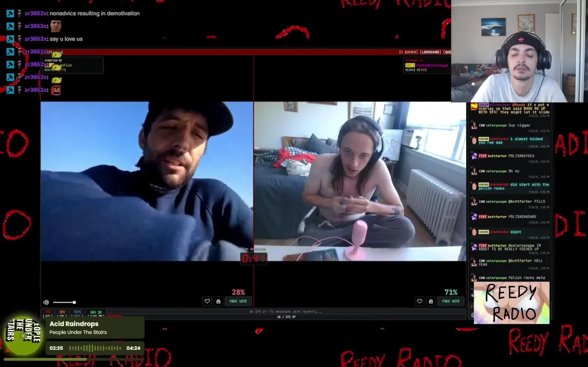Click the red angry emote in zr3652x's last message

coord(56,90)
